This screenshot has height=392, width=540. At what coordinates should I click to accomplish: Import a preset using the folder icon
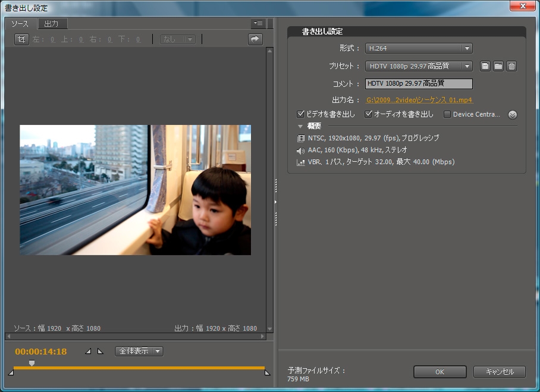coord(498,66)
